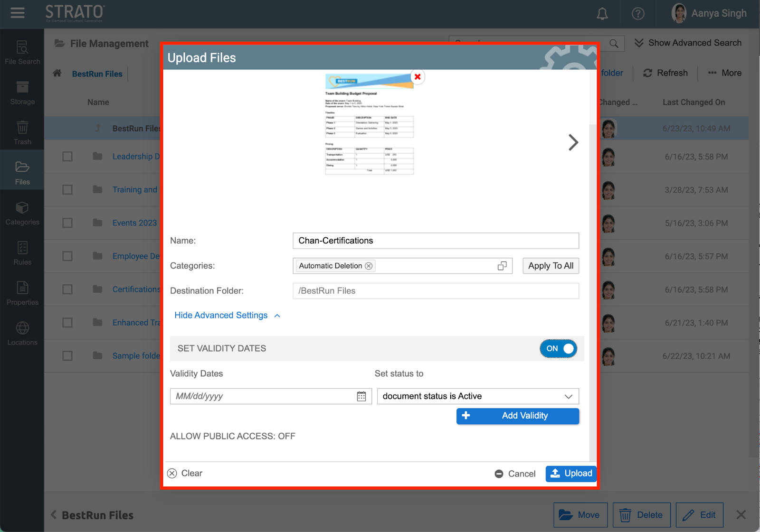
Task: Collapse Hide Advanced Settings section
Action: (x=227, y=316)
